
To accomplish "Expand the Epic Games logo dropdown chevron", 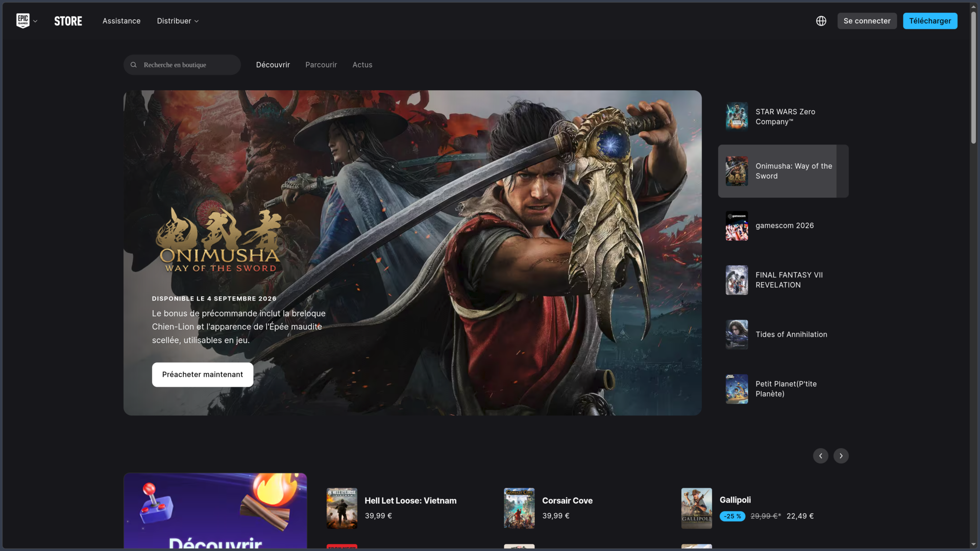I will [35, 21].
